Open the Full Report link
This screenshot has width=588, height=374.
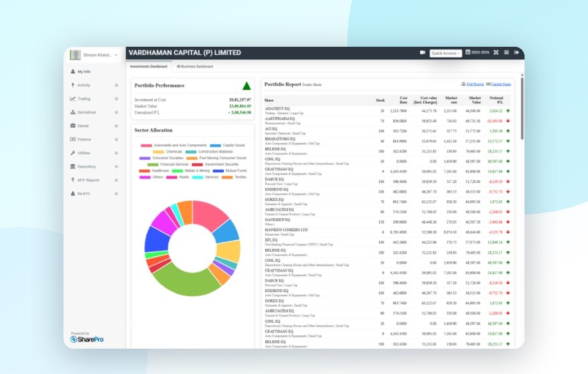tap(475, 84)
